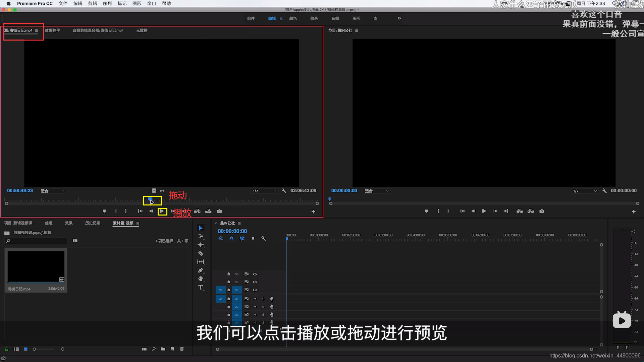Viewport: 644px width, 362px height.
Task: Click the Source monitor settings wrench icon
Action: tap(284, 191)
